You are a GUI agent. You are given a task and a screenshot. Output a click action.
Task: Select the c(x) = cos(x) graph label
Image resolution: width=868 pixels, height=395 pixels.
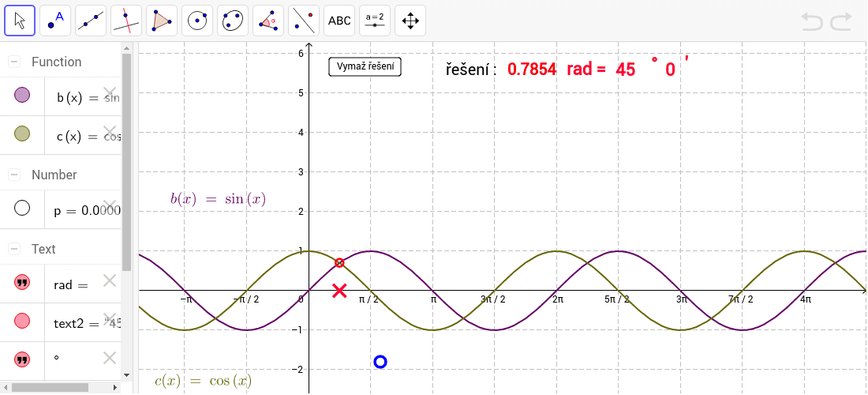203,381
